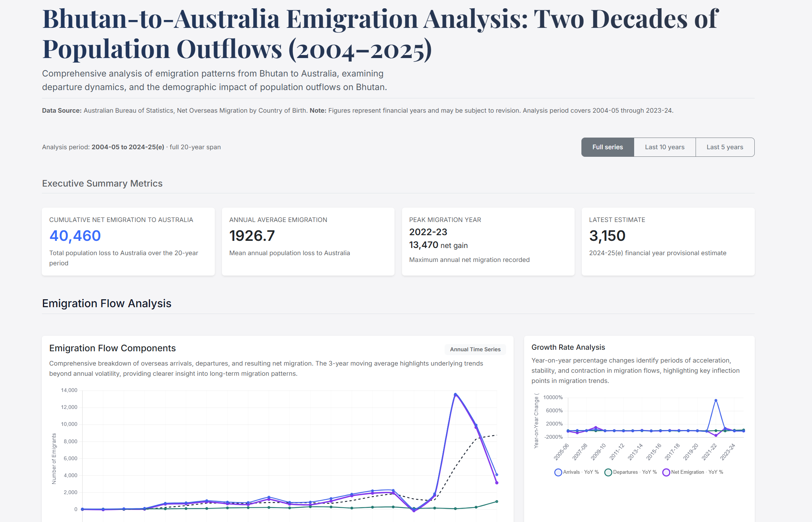The width and height of the screenshot is (812, 522).
Task: Click the peak data point of main chart
Action: (455, 394)
